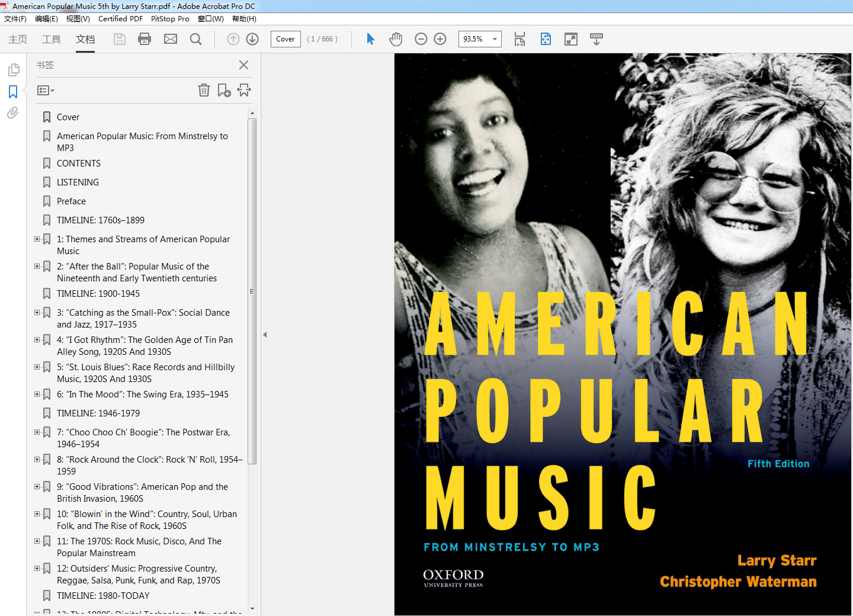Toggle the attachments paperclip panel
Screen dimensions: 853x616
[13, 113]
